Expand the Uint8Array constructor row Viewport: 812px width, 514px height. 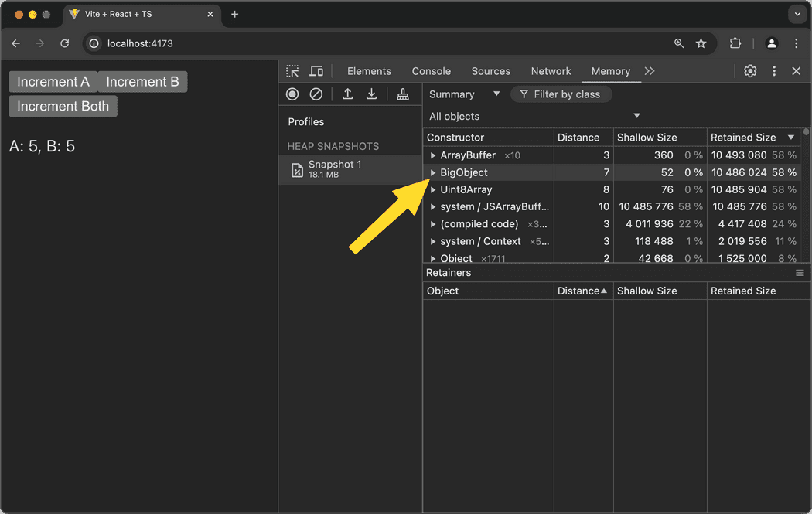click(433, 189)
